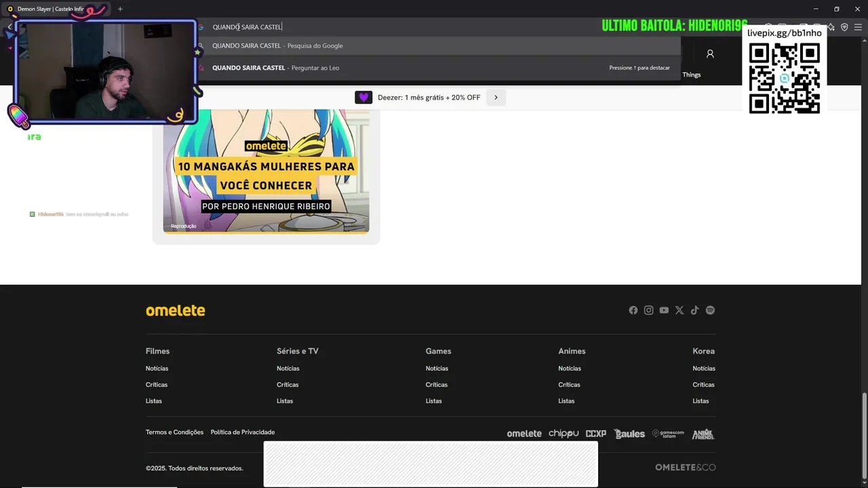Open Listas under Animes
Image resolution: width=868 pixels, height=488 pixels.
pyautogui.click(x=566, y=401)
